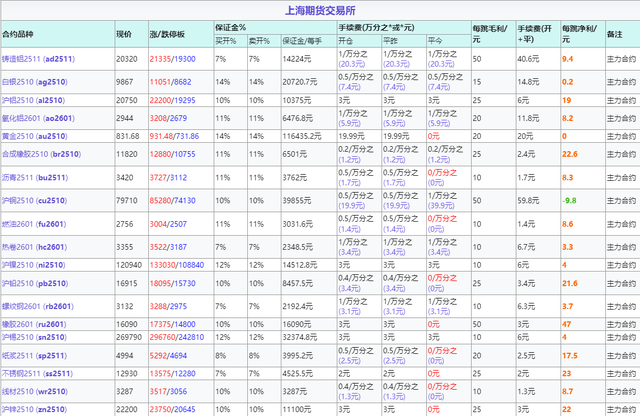This screenshot has height=416, width=640.
Task: Select limit prices 133030/108840 for nickel
Action: (177, 265)
